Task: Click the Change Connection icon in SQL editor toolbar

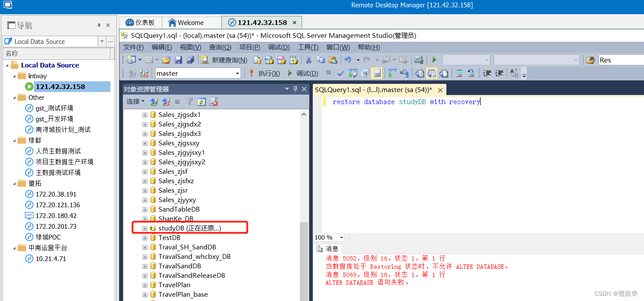Action: [x=143, y=73]
